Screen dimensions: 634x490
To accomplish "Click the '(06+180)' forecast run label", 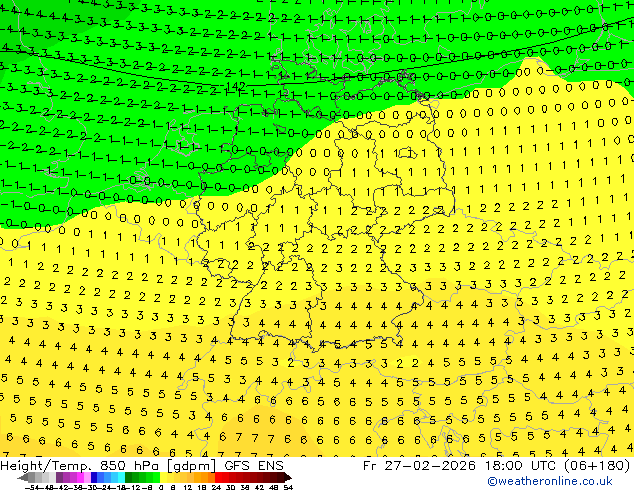I will [595, 466].
